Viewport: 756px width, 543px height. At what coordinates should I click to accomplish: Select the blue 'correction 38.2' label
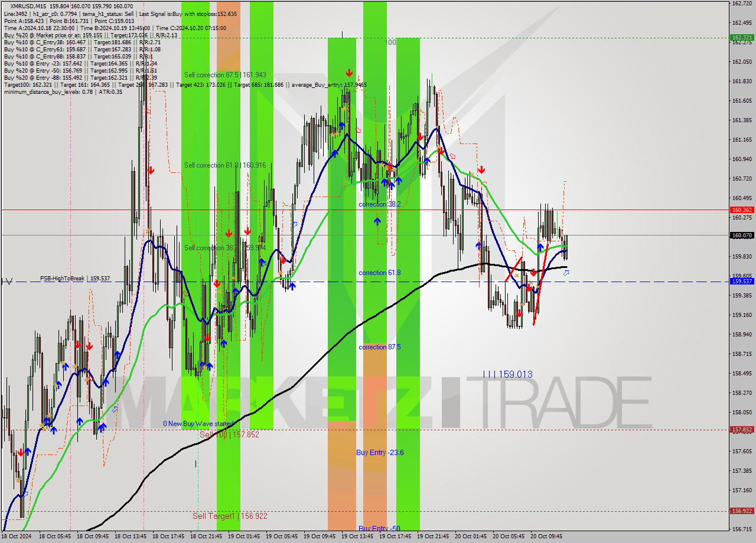(x=380, y=204)
